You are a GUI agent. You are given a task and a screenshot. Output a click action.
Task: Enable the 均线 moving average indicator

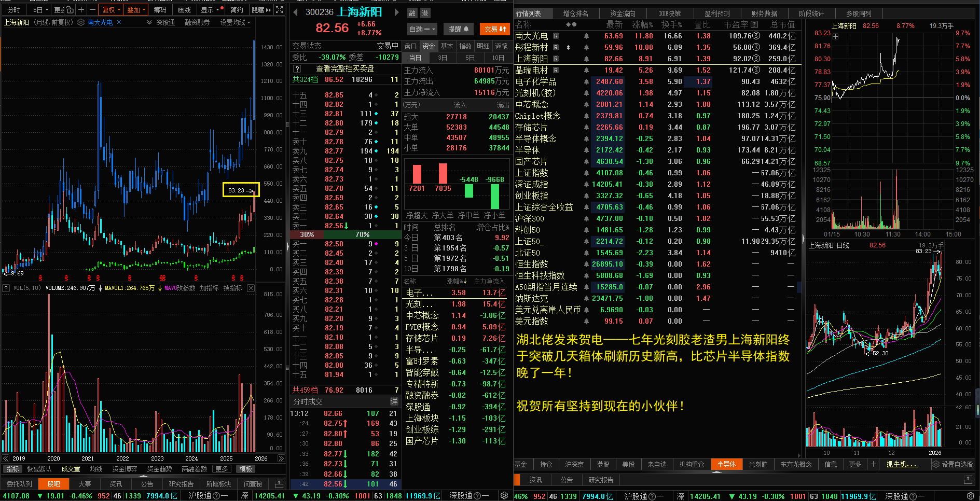[x=96, y=469]
